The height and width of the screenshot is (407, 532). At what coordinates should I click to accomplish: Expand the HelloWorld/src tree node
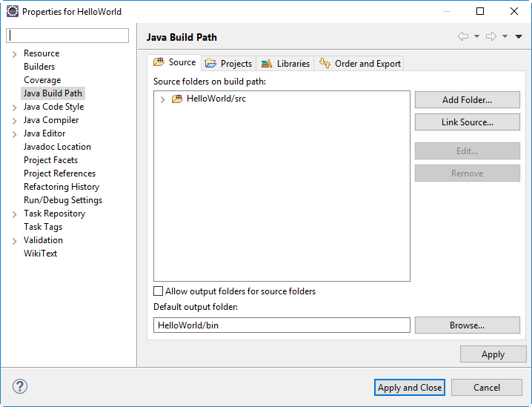[x=162, y=99]
